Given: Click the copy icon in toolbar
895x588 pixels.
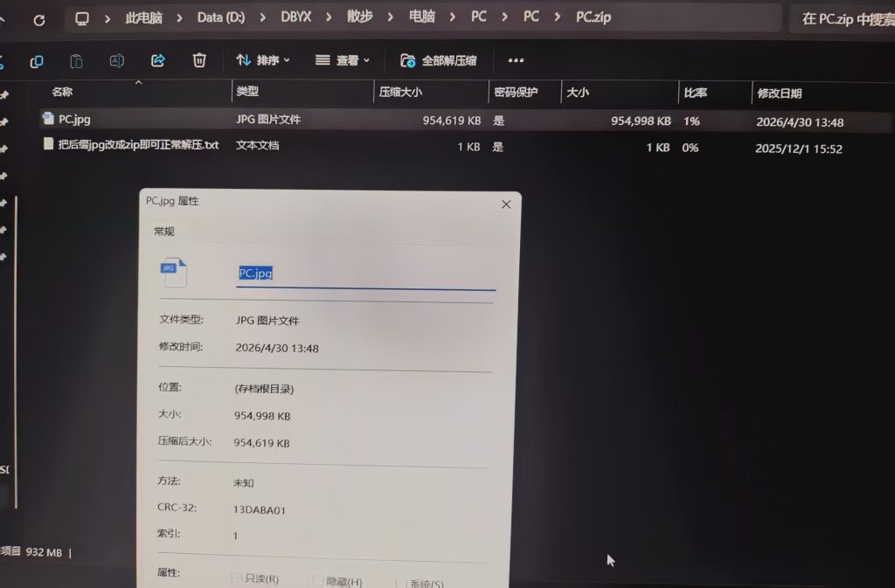Looking at the screenshot, I should (37, 61).
